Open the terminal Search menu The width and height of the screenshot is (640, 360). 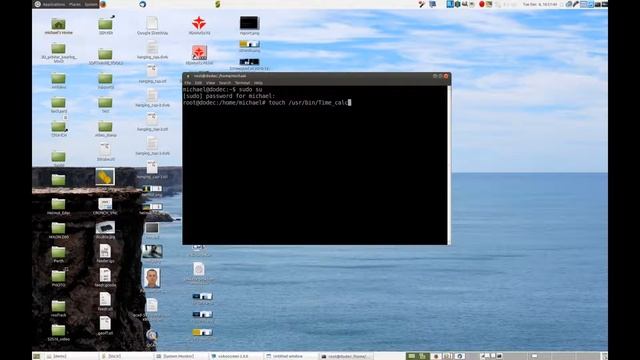pyautogui.click(x=225, y=83)
